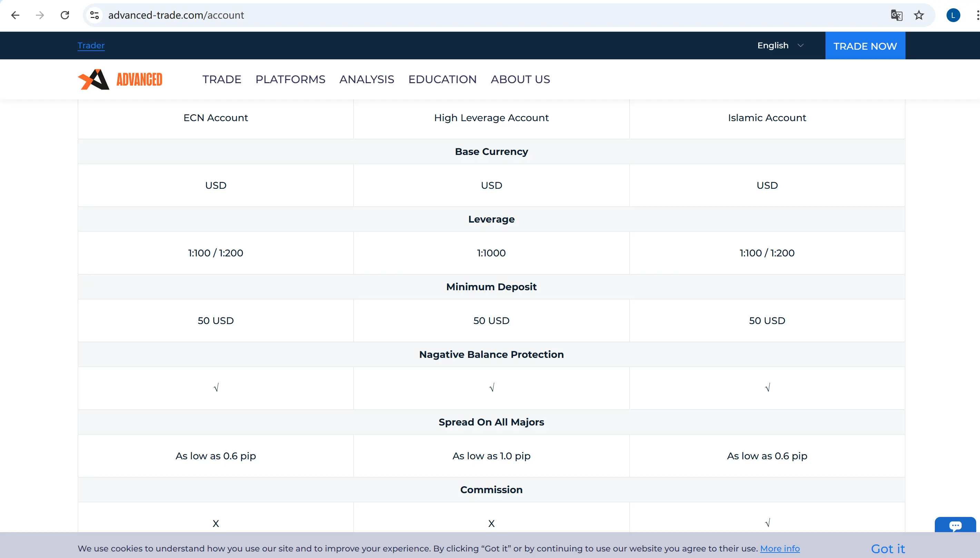Open the EDUCATION menu
This screenshot has height=558, width=980.
pyautogui.click(x=442, y=79)
